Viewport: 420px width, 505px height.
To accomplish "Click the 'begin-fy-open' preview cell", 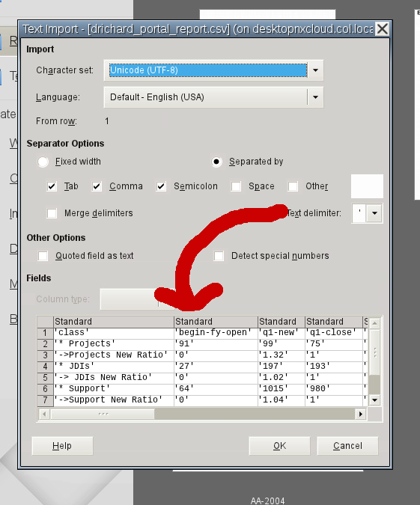I will pos(216,332).
